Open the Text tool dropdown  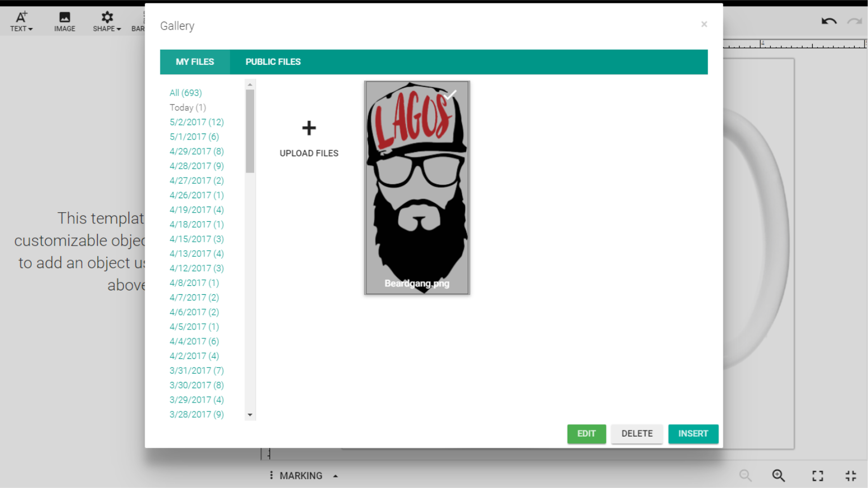pyautogui.click(x=21, y=21)
